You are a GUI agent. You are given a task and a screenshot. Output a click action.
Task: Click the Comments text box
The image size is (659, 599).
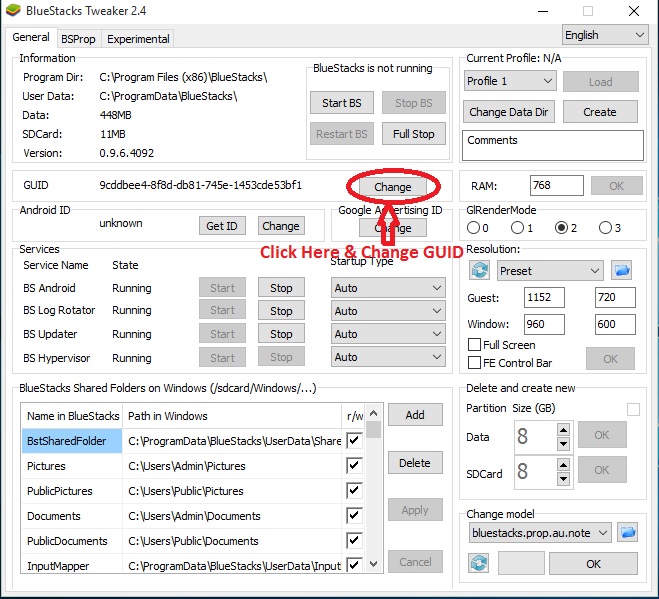click(553, 145)
